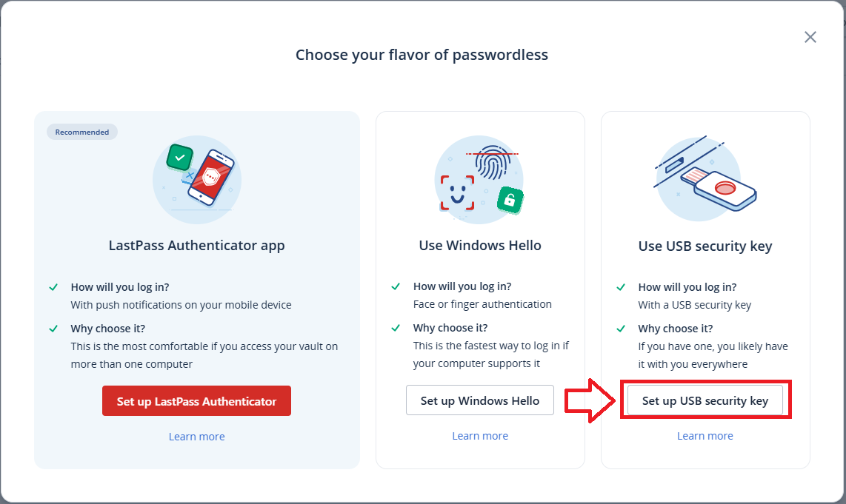
Task: Open Learn more under LastPass Authenticator
Action: 196,437
